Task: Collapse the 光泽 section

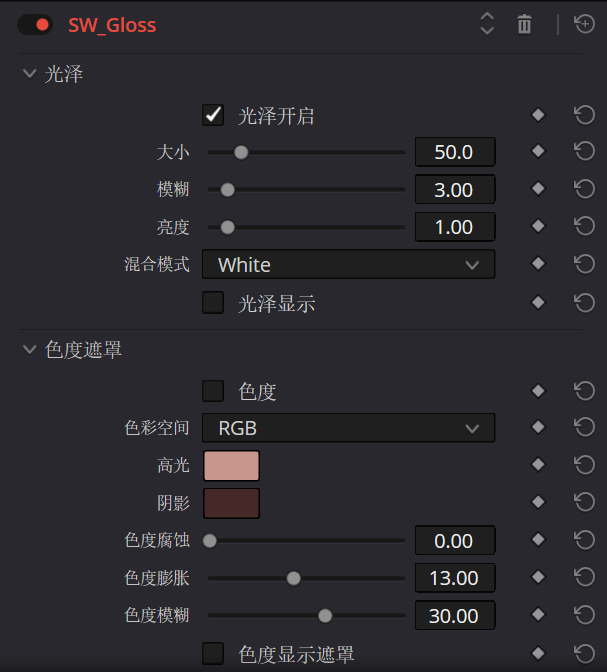Action: click(28, 74)
